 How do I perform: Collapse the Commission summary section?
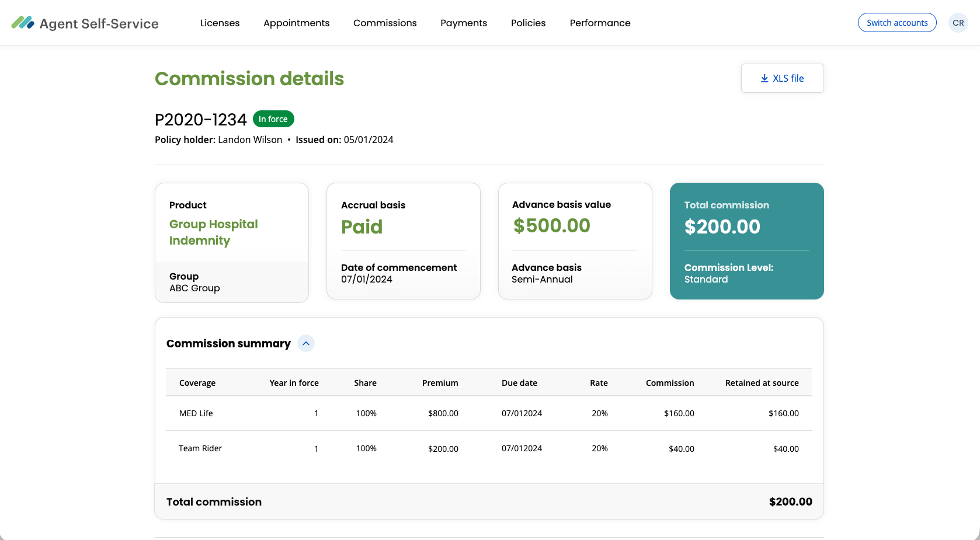coord(306,343)
